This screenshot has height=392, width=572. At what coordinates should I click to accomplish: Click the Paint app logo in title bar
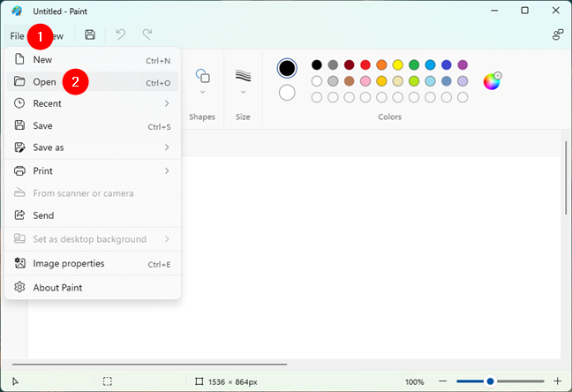click(17, 11)
